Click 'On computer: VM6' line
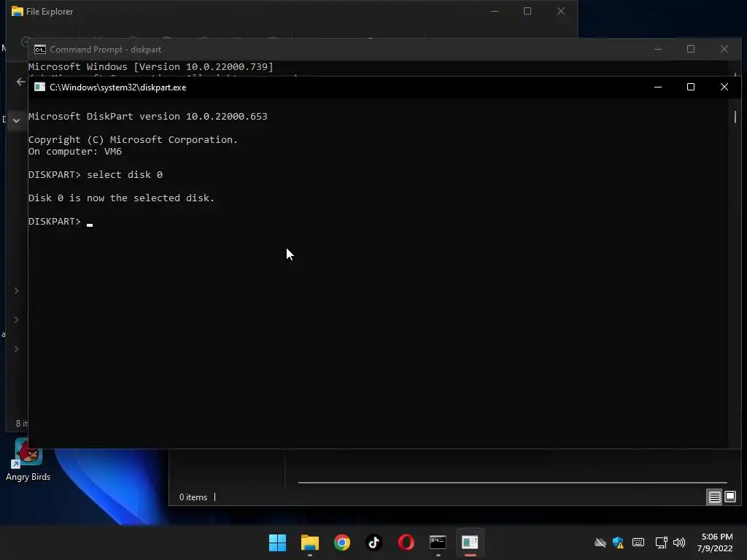747x560 pixels. [75, 152]
